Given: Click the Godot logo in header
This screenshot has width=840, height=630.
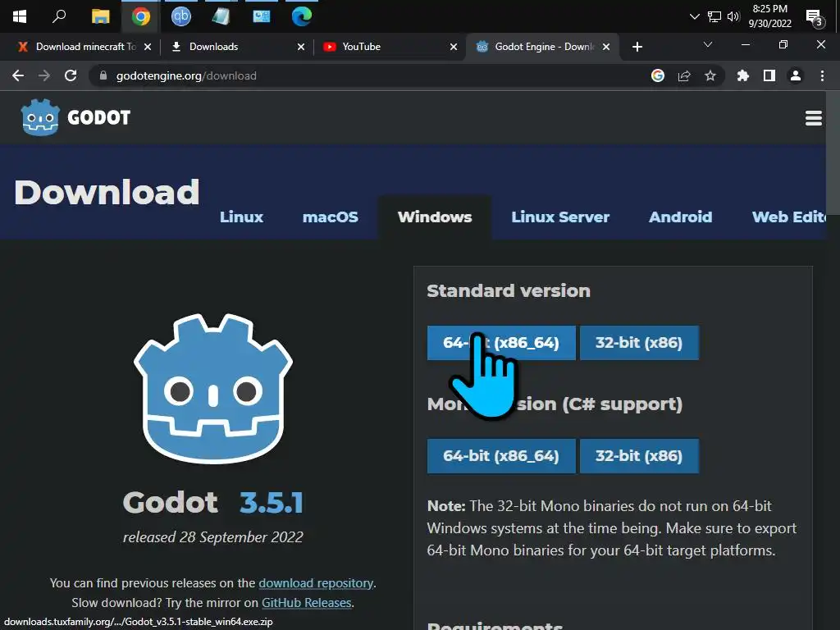Looking at the screenshot, I should (x=75, y=117).
